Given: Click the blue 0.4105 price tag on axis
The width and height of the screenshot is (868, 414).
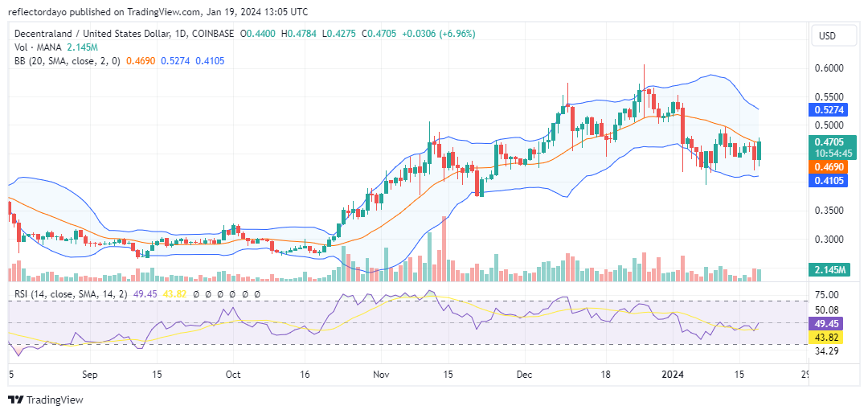Looking at the screenshot, I should tap(829, 180).
